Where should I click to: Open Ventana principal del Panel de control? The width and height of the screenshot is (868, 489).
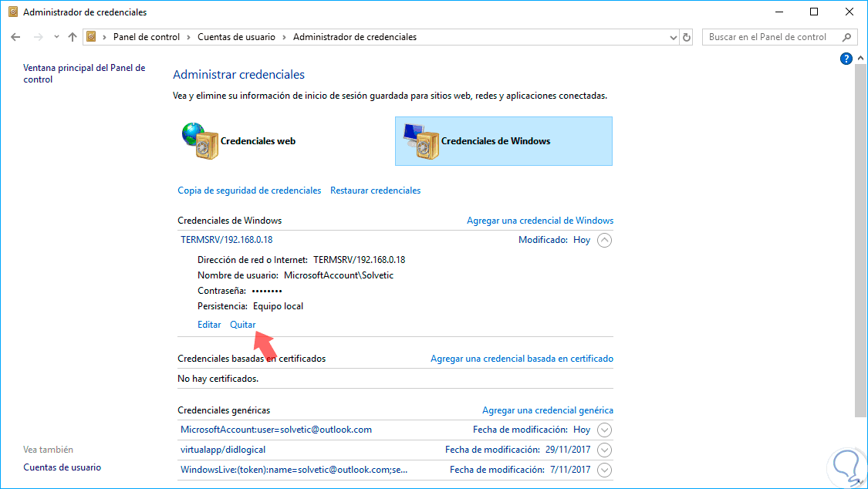84,73
